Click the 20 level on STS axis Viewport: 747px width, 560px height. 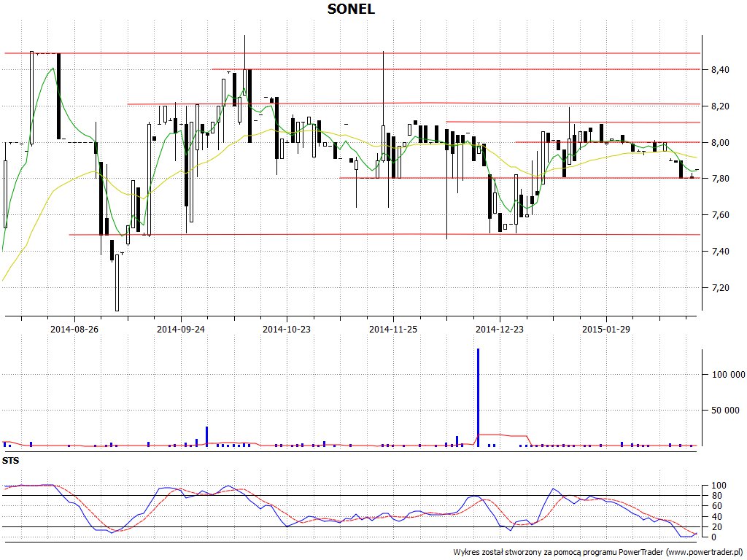coord(716,526)
